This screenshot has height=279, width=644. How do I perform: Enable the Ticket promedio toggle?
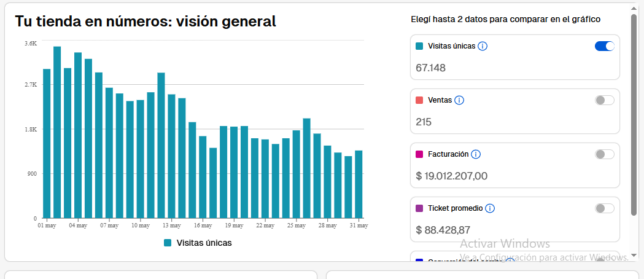click(x=604, y=208)
